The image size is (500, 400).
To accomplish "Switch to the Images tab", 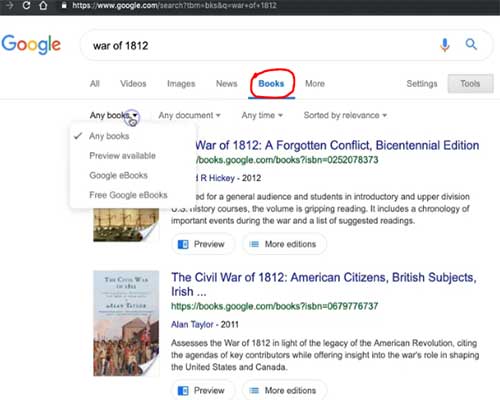I will [181, 84].
